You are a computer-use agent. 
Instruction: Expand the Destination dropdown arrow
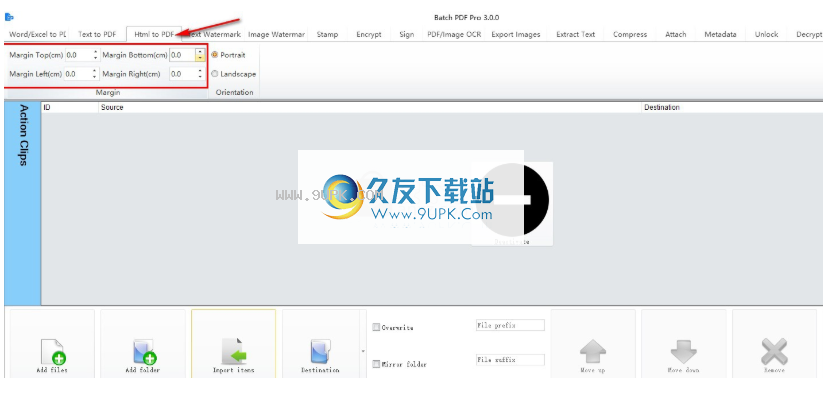(x=362, y=350)
